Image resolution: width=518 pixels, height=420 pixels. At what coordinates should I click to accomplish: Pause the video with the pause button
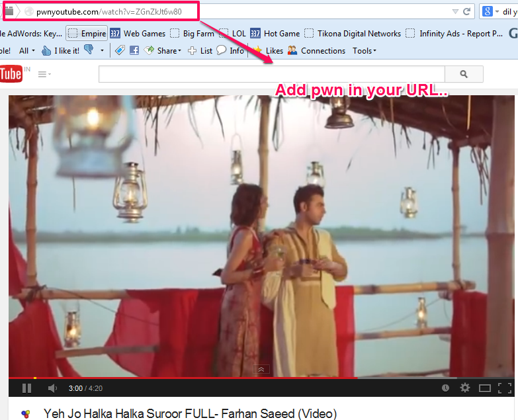pos(26,388)
